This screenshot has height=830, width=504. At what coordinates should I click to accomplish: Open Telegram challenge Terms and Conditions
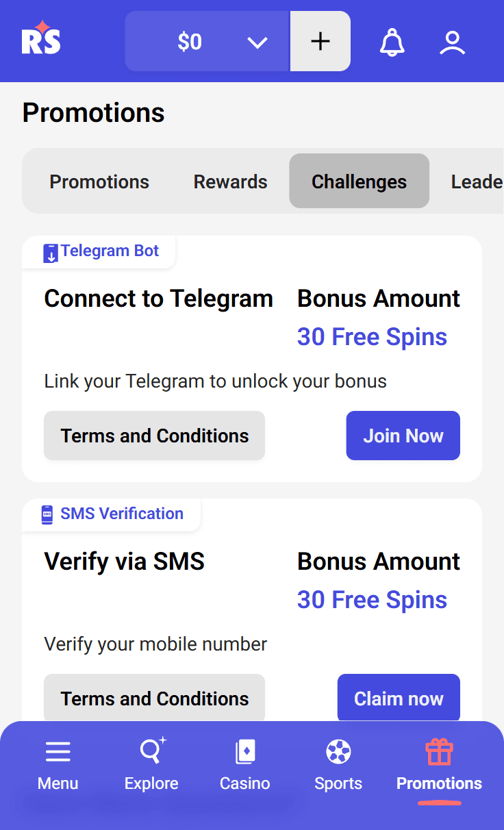click(154, 436)
